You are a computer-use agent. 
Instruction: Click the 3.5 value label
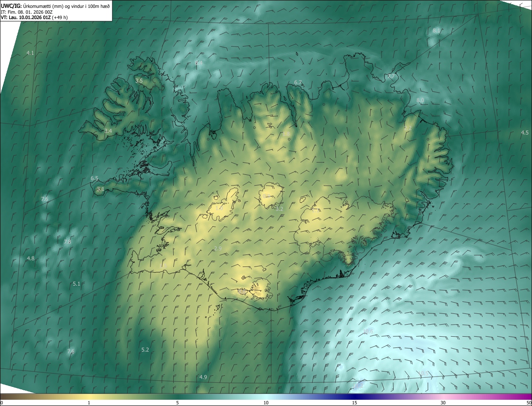[x=139, y=81]
